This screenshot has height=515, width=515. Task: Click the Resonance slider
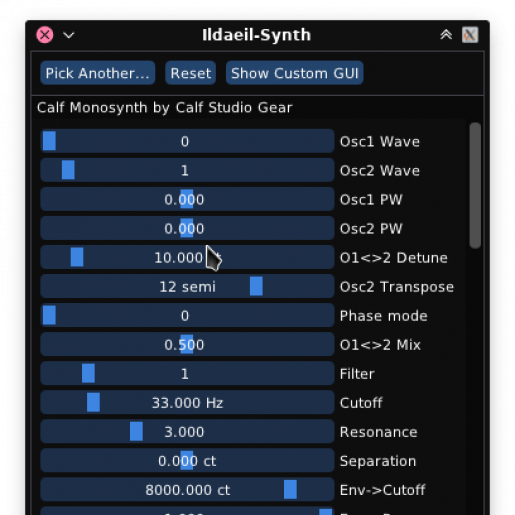point(187,431)
